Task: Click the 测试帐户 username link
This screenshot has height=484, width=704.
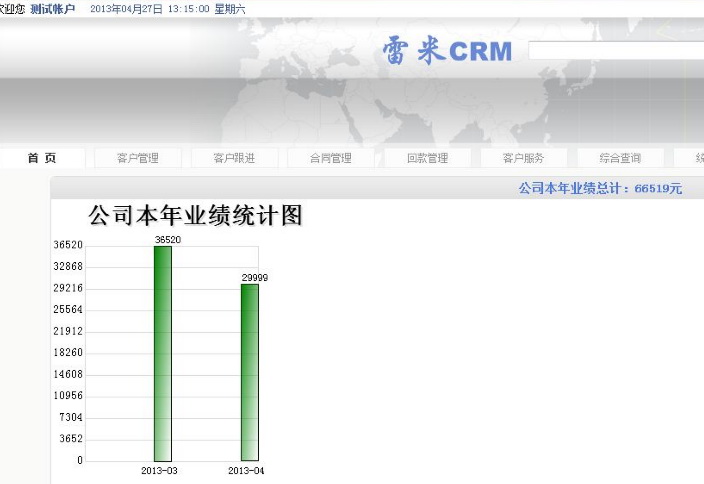Action: click(53, 9)
